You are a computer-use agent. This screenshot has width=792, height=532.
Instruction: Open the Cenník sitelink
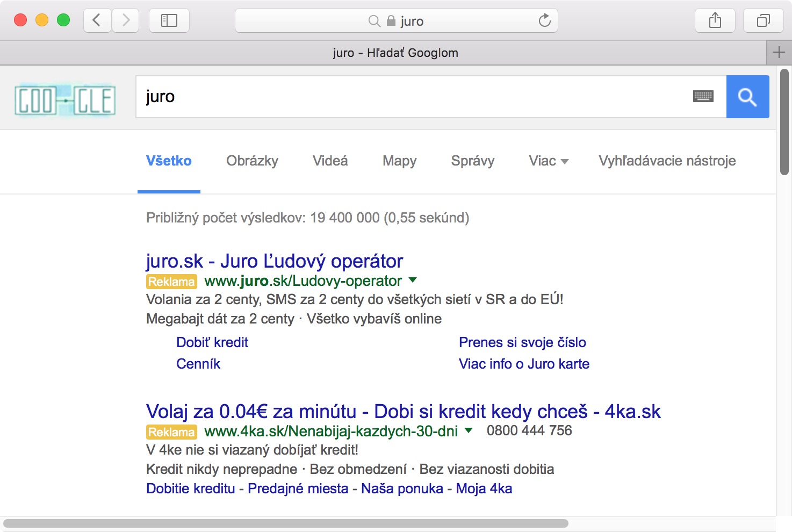click(198, 364)
